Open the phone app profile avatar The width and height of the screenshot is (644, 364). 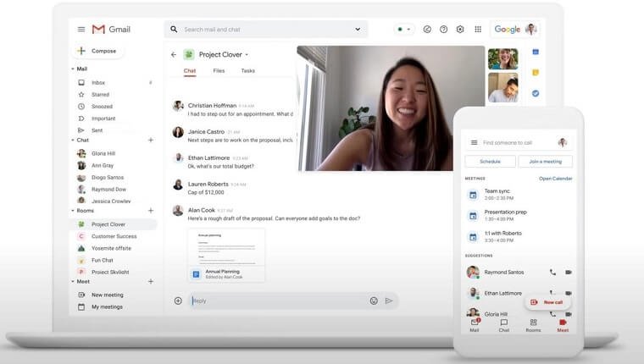click(x=563, y=142)
